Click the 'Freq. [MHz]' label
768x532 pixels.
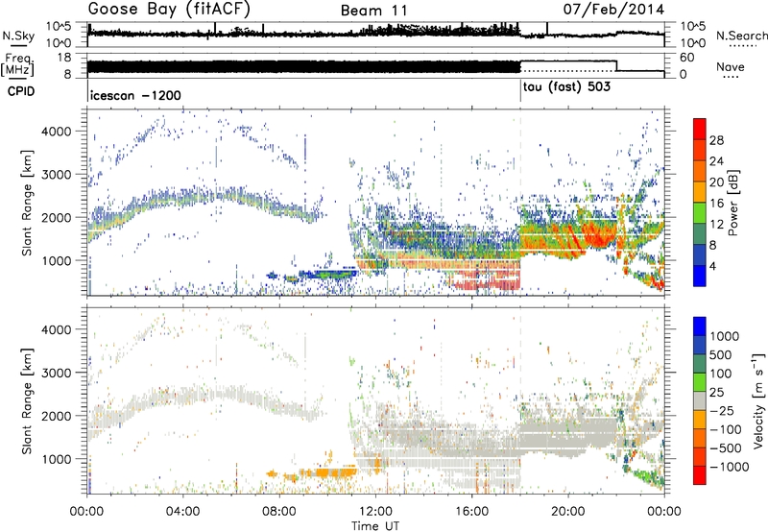pos(17,65)
